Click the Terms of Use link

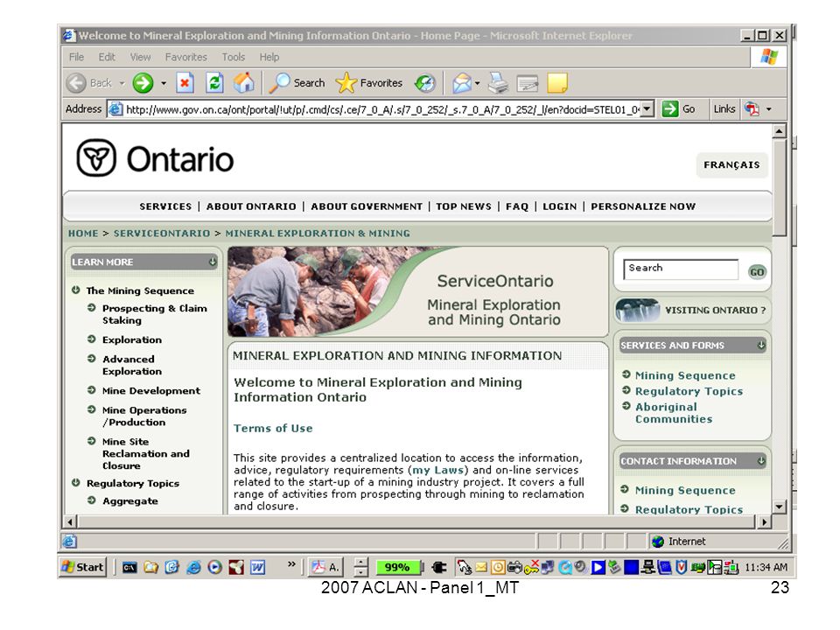click(273, 428)
